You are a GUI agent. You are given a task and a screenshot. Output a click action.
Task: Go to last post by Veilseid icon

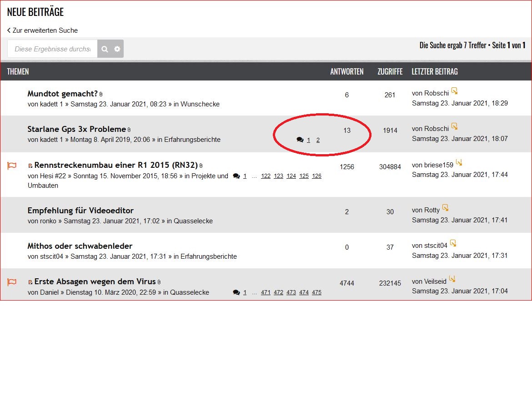(452, 279)
